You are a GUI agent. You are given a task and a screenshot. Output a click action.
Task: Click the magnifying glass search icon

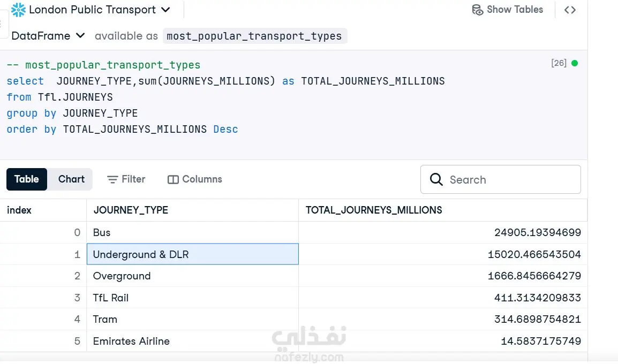click(436, 179)
